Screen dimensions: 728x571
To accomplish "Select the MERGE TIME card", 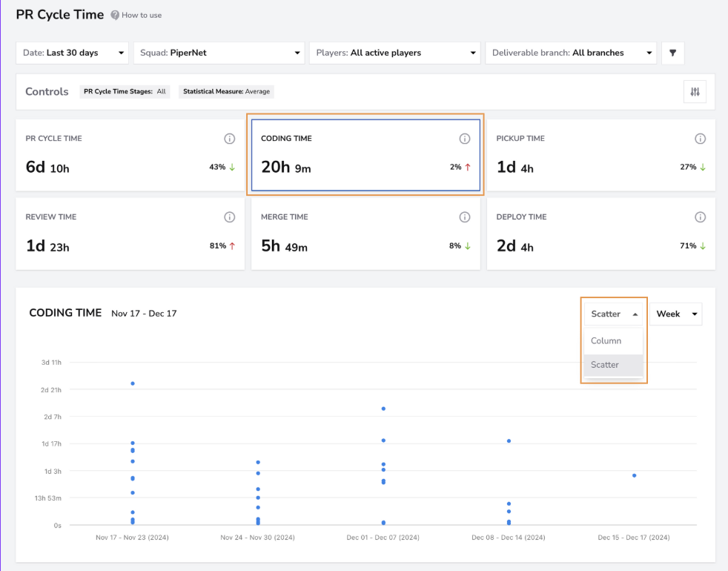I will click(366, 234).
